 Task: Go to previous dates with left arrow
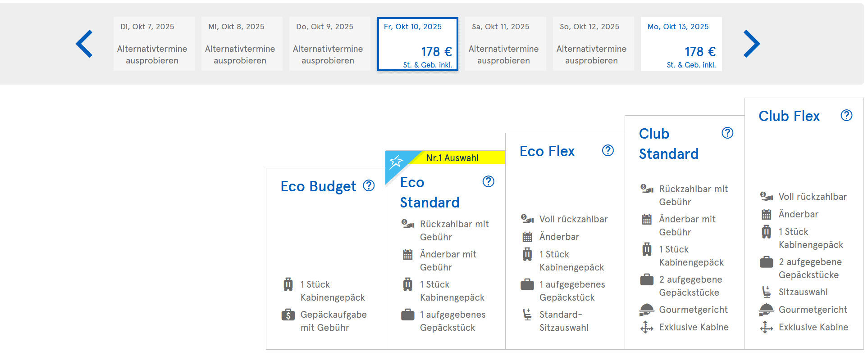tap(84, 44)
